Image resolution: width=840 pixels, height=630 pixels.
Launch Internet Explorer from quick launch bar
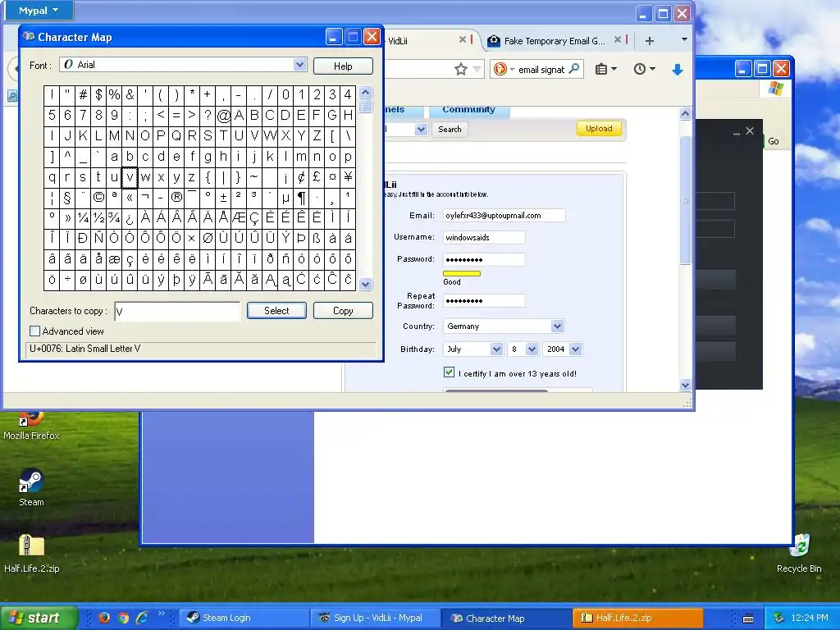tap(142, 619)
